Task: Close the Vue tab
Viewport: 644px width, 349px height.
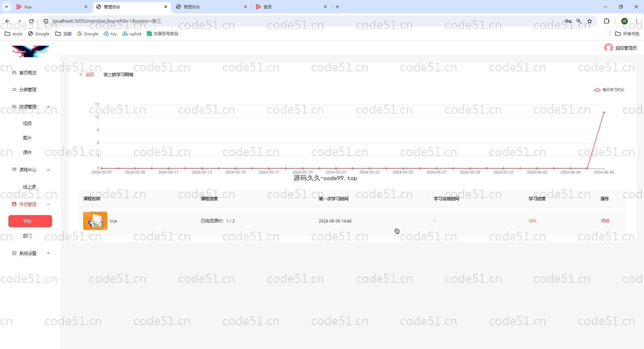Action: (x=86, y=7)
